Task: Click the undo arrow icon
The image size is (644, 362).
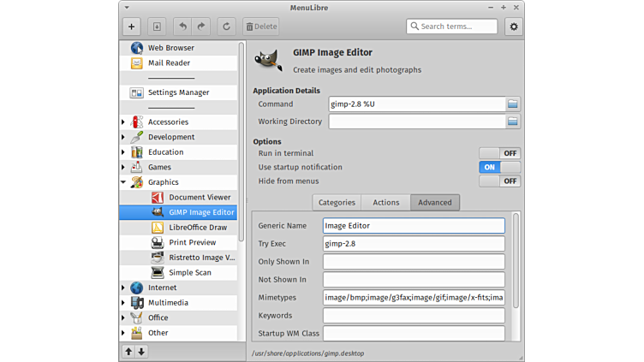Action: point(182,27)
